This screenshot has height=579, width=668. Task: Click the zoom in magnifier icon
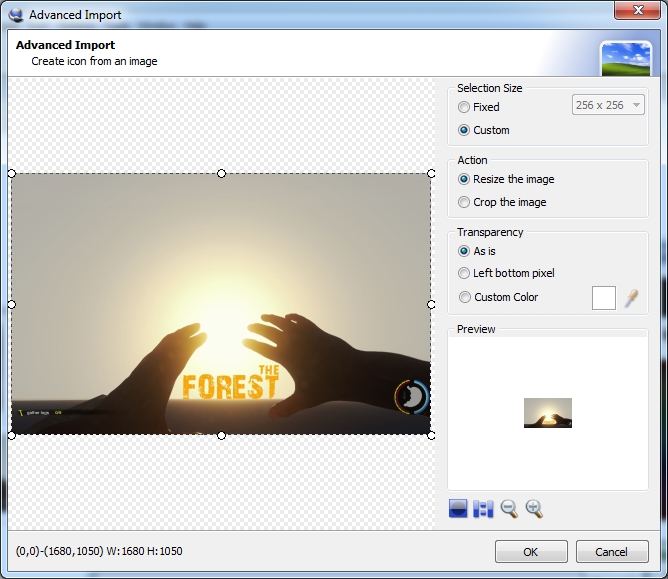click(x=534, y=509)
